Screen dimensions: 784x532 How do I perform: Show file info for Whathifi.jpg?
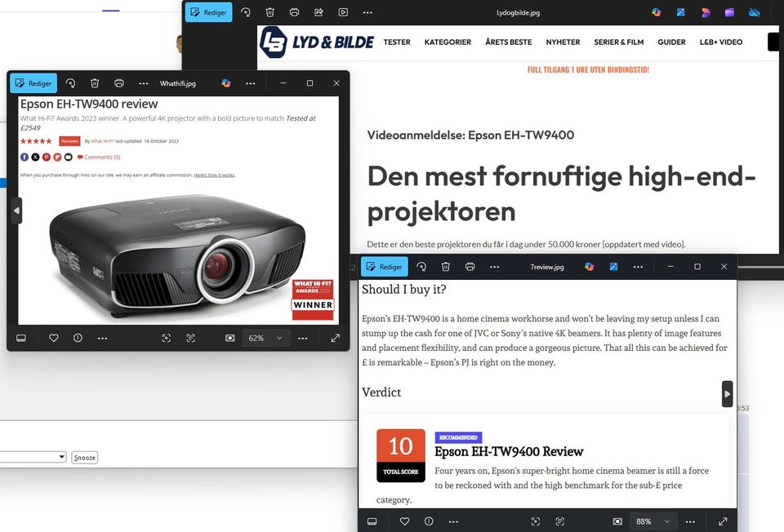click(78, 338)
